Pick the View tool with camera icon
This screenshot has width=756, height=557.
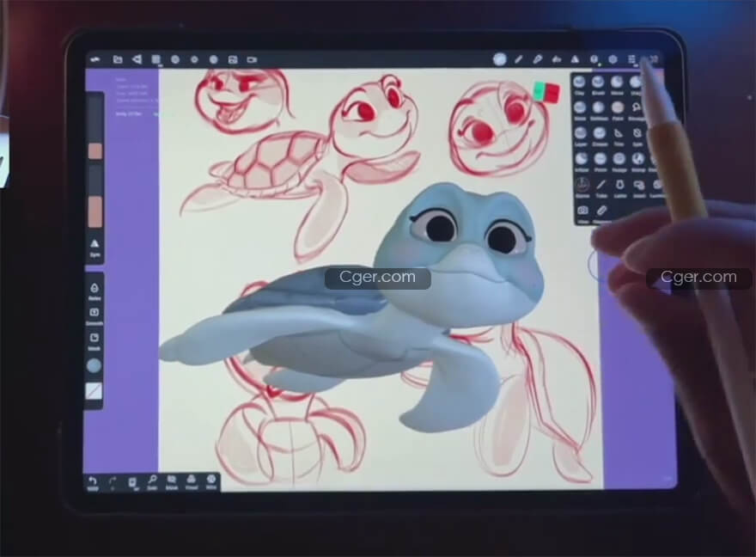point(583,213)
